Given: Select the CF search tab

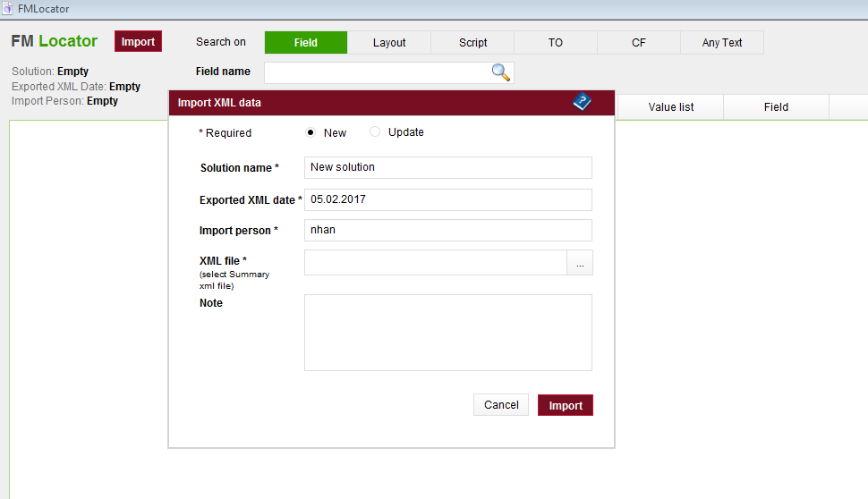Looking at the screenshot, I should [x=639, y=42].
